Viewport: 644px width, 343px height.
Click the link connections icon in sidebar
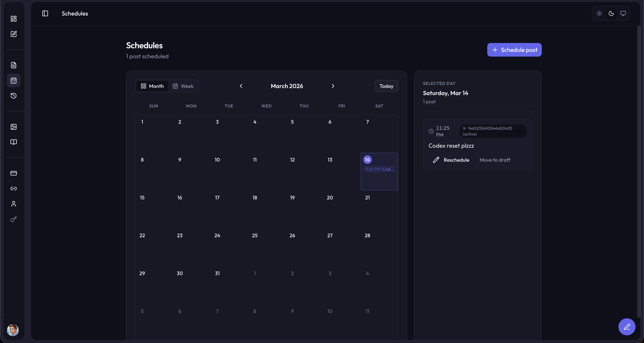13,188
